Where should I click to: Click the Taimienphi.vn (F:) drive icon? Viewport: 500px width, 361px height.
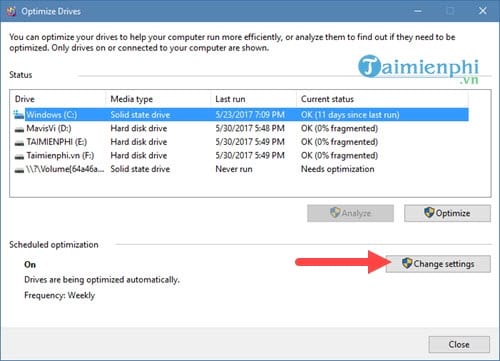(19, 156)
